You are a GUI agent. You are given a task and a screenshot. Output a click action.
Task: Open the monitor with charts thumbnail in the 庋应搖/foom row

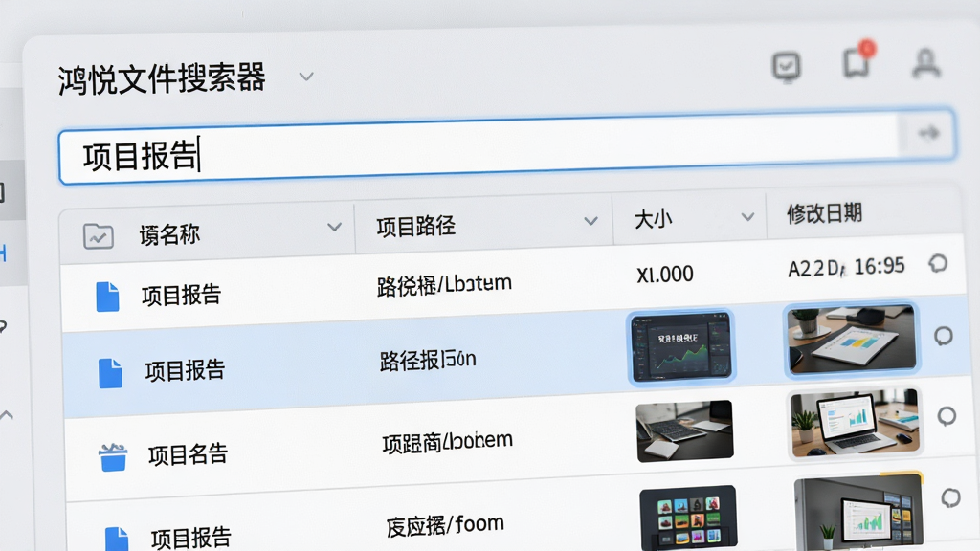click(x=859, y=511)
